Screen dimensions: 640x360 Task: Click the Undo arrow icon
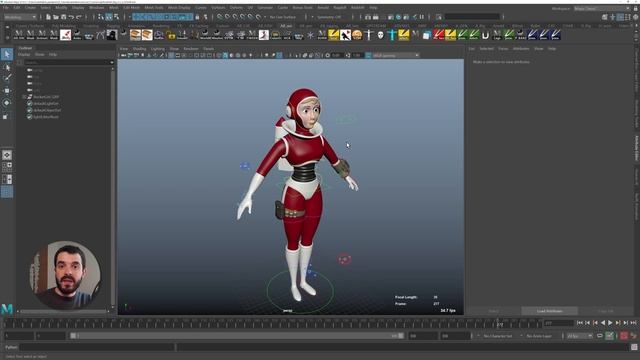pyautogui.click(x=71, y=17)
